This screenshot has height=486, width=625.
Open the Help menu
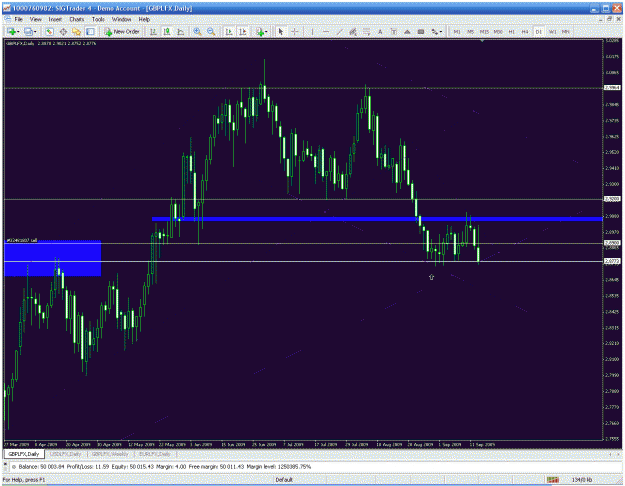click(x=144, y=19)
